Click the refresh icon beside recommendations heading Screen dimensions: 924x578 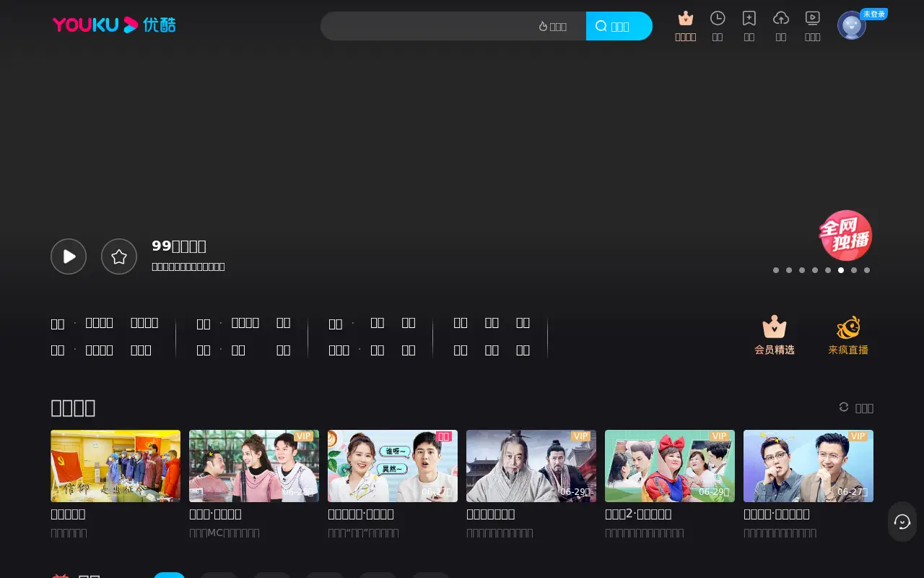844,407
